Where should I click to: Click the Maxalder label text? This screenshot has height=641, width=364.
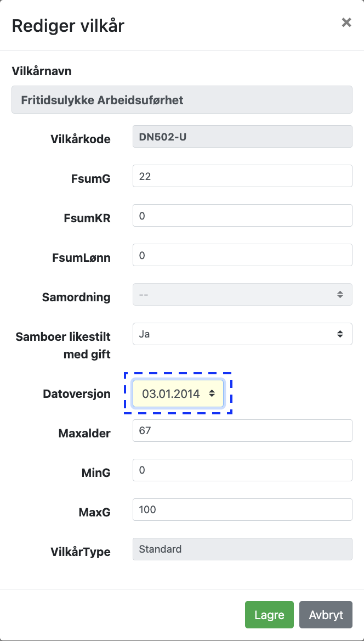[84, 434]
